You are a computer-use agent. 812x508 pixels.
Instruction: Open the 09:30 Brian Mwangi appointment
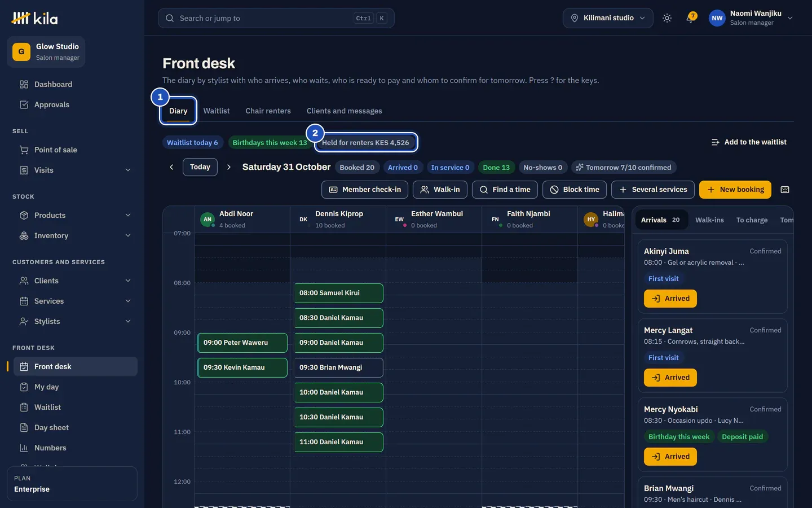click(x=339, y=367)
